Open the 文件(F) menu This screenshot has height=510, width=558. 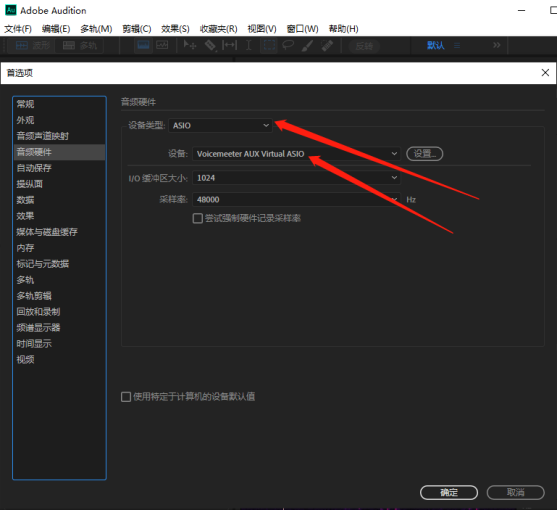pos(18,29)
